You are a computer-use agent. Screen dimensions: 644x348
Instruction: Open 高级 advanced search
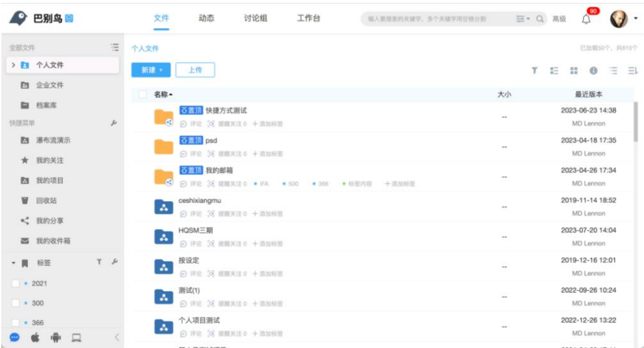[559, 18]
